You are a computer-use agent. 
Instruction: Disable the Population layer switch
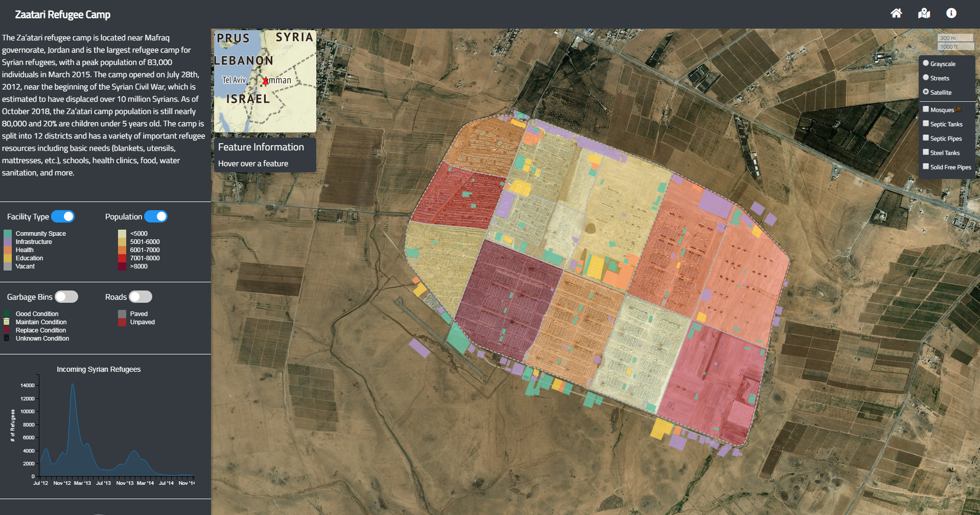pyautogui.click(x=156, y=216)
